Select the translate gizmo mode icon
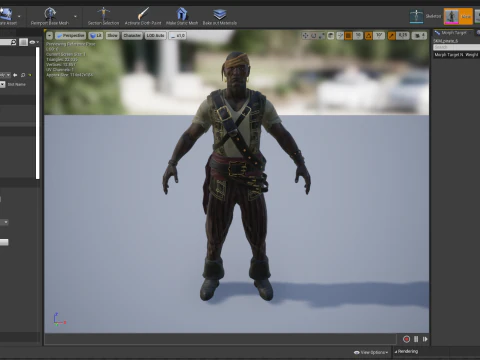480x360 pixels. (x=305, y=35)
